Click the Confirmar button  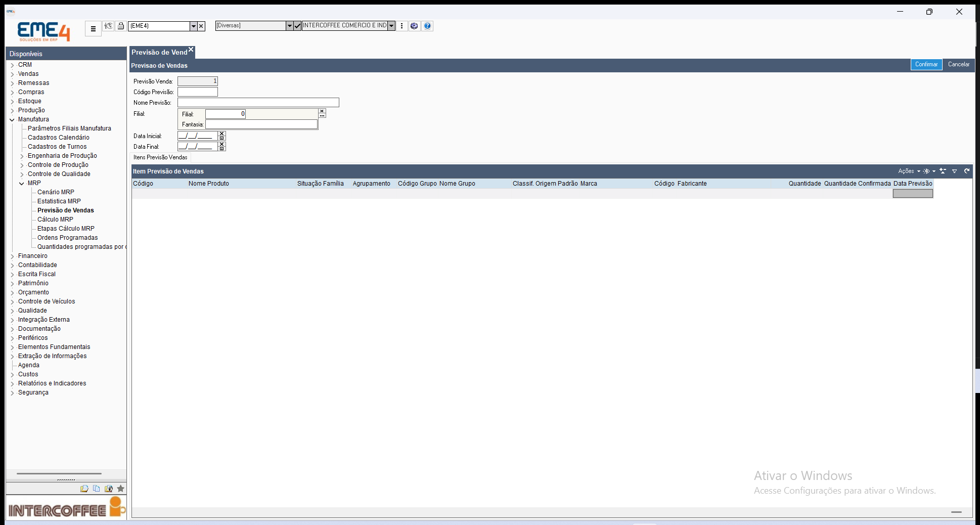(926, 65)
